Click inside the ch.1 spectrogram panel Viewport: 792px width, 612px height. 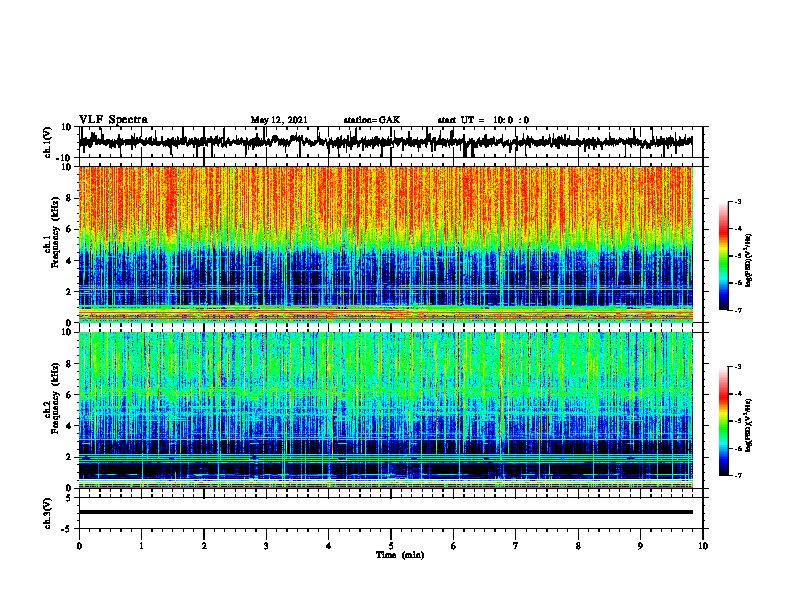[385, 244]
